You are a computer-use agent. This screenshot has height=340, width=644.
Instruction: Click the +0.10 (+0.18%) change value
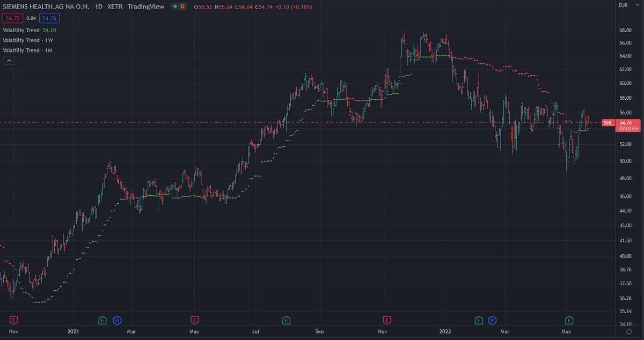tap(294, 7)
